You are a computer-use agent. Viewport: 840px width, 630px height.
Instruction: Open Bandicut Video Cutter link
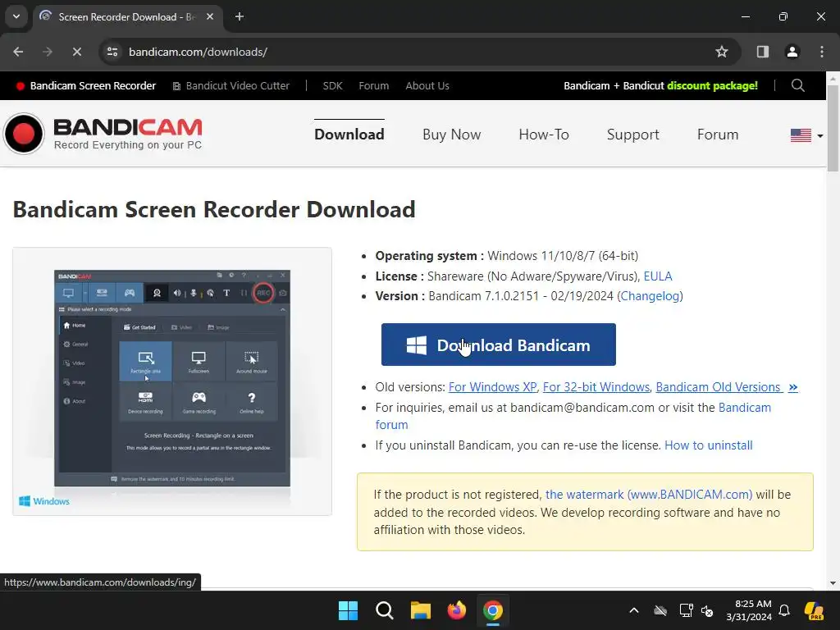point(231,85)
